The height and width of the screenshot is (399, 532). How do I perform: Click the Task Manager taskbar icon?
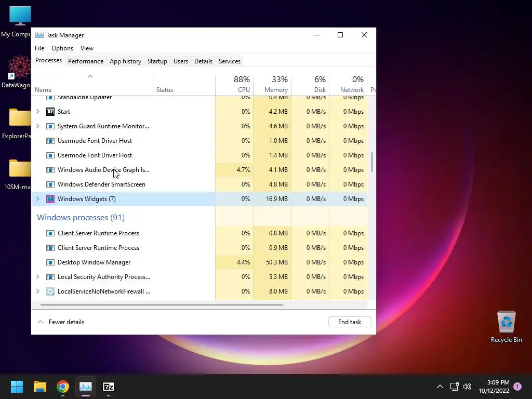86,387
